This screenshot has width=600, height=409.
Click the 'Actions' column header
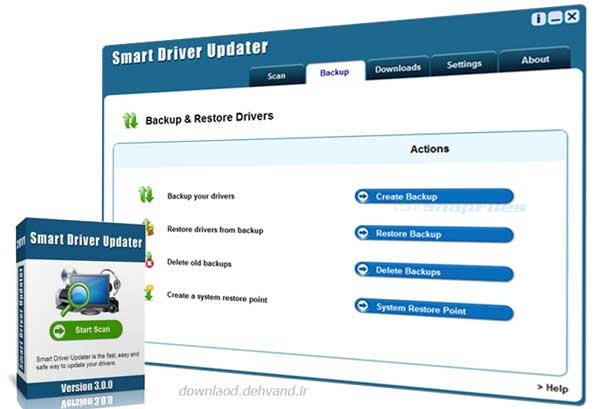pos(429,149)
